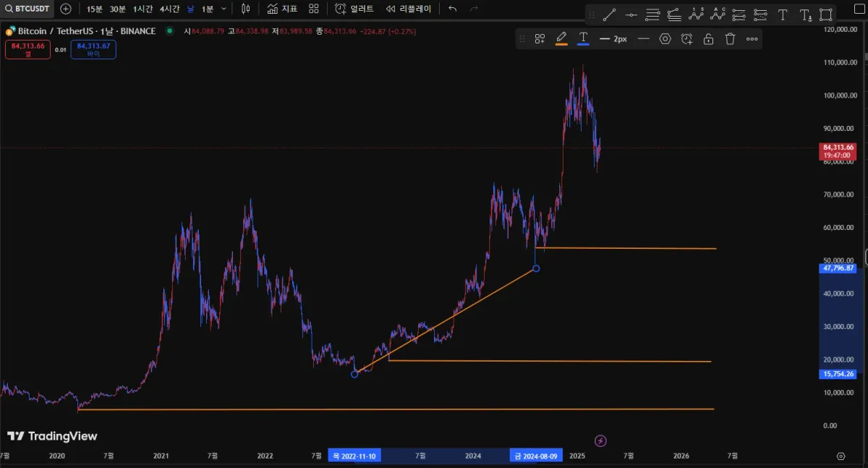Select the Fib retracement tool
The height and width of the screenshot is (468, 868).
652,14
